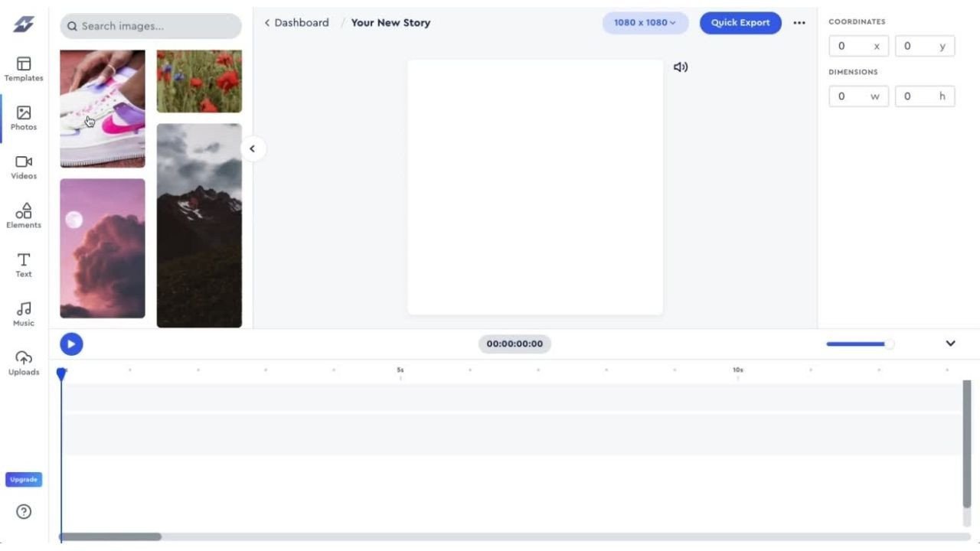The width and height of the screenshot is (980, 551).
Task: Collapse the media panel with the left chevron
Action: (x=253, y=148)
